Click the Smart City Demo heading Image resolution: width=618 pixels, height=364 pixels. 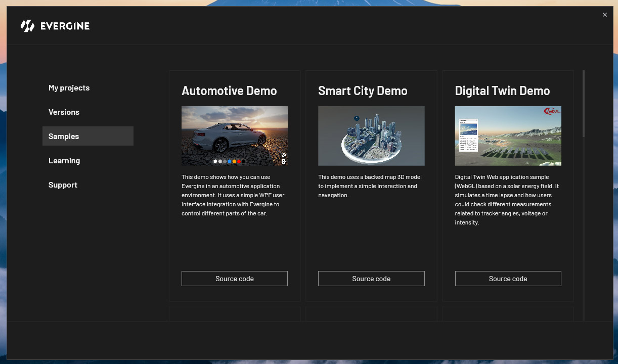(x=363, y=91)
